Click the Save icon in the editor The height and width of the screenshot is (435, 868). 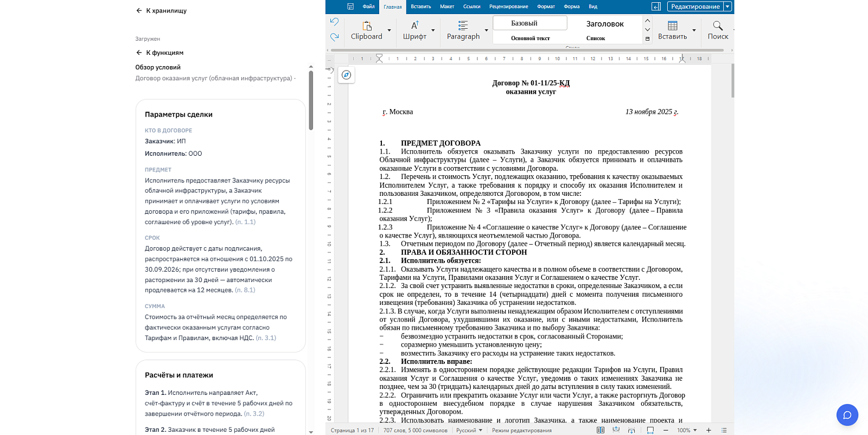[x=350, y=7]
